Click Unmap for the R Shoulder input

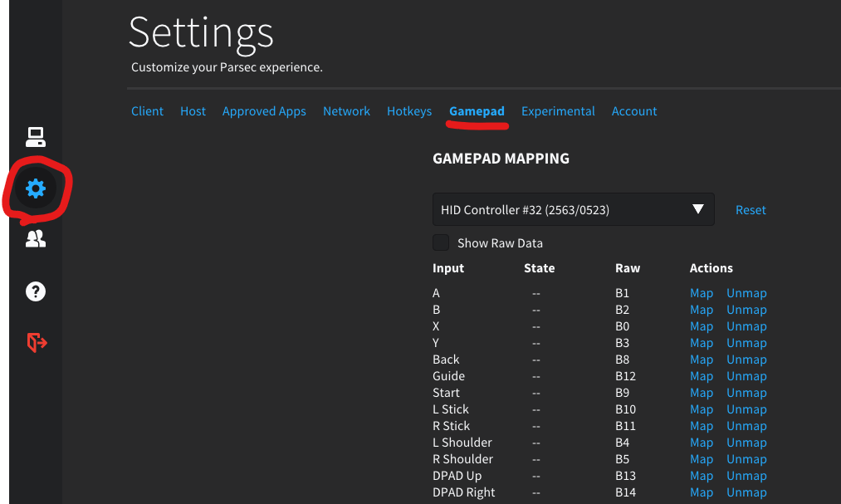[746, 459]
